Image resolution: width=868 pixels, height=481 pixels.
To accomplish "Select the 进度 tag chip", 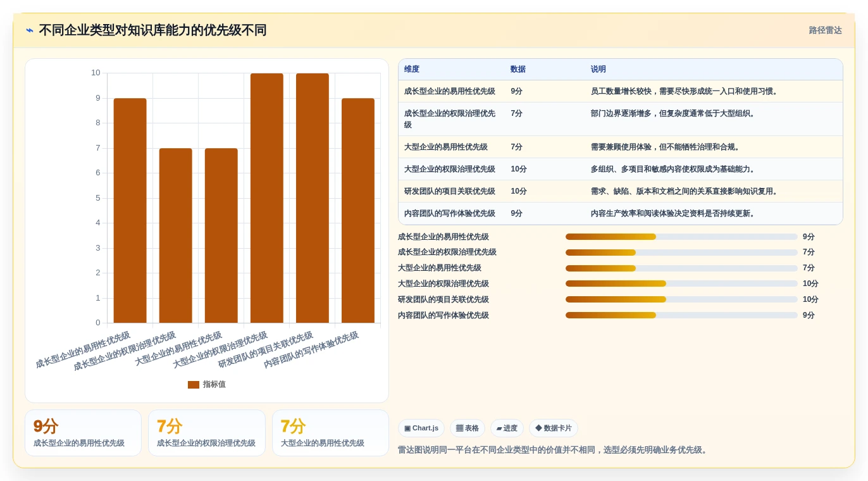I will 507,428.
